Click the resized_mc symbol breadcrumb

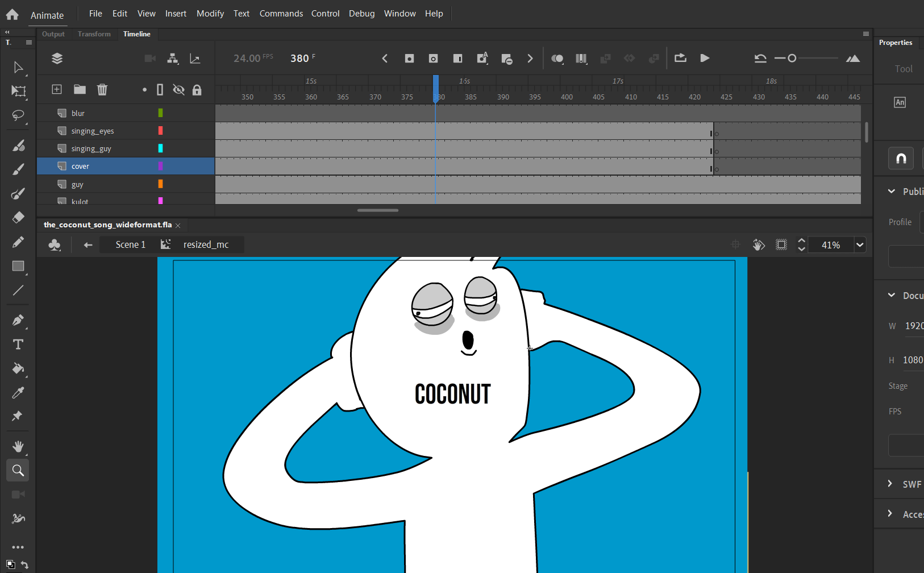(x=206, y=244)
